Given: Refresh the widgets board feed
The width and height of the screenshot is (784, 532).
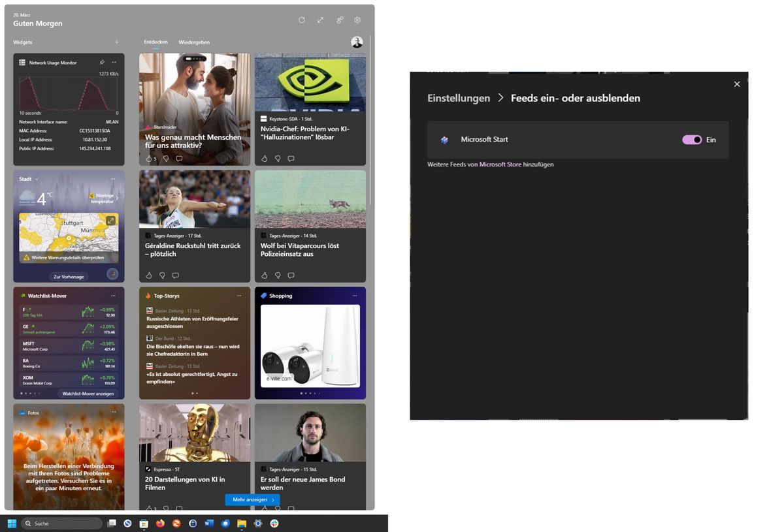Looking at the screenshot, I should (301, 20).
